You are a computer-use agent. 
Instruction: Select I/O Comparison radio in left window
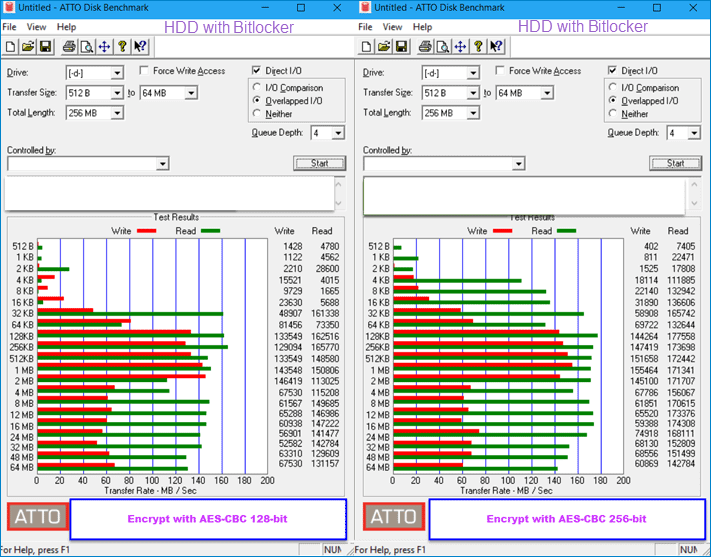tap(258, 88)
